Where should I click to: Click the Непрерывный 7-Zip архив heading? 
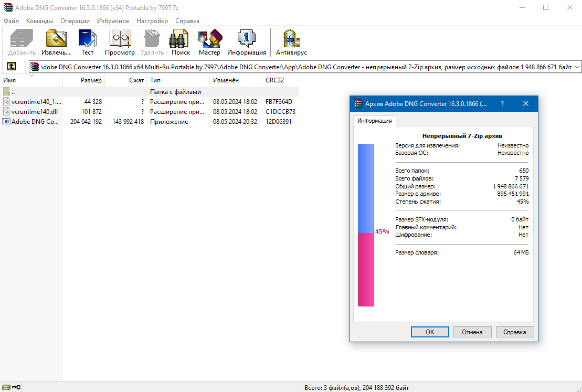point(462,136)
